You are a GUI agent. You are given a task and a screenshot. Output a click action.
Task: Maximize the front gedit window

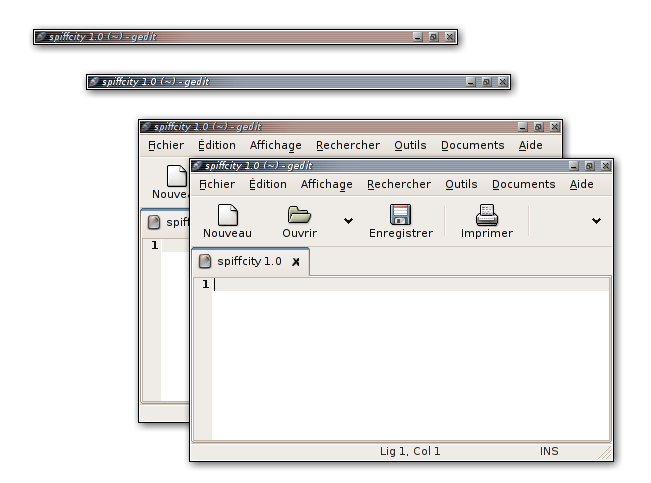(590, 166)
